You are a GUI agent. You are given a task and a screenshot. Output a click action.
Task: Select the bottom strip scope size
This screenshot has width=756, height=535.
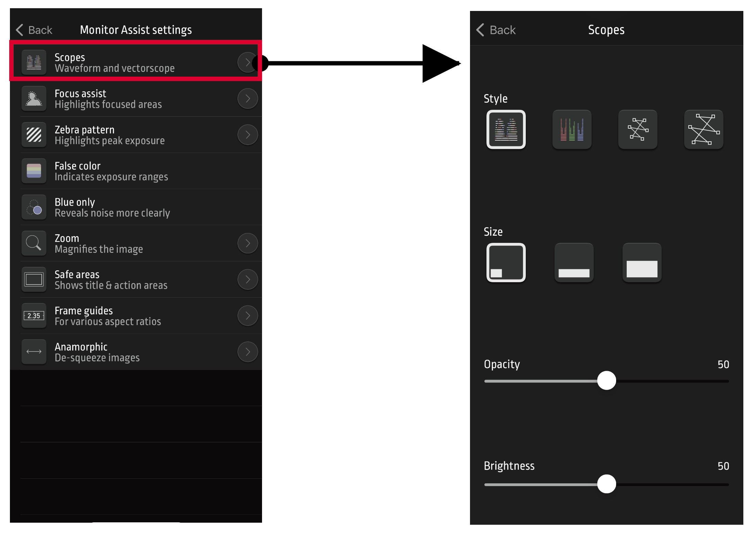coord(574,262)
